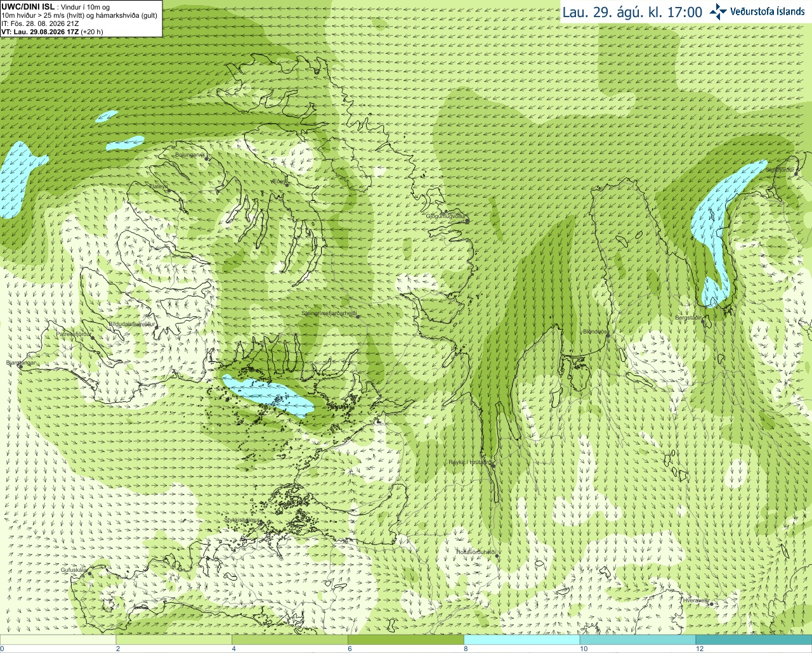Pick the cyan 8–10 m/s legend swatch
This screenshot has width=812, height=653.
(x=522, y=640)
